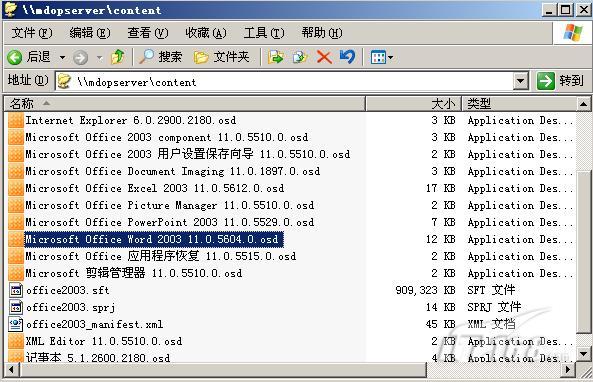593x382 pixels.
Task: Select Office Document Imaging osd file icon
Action: (16, 171)
